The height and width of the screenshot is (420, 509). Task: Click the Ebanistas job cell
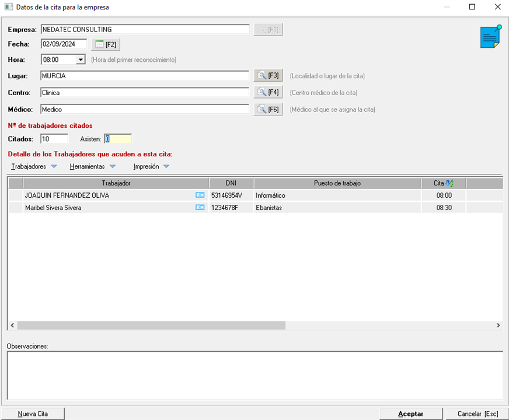337,208
